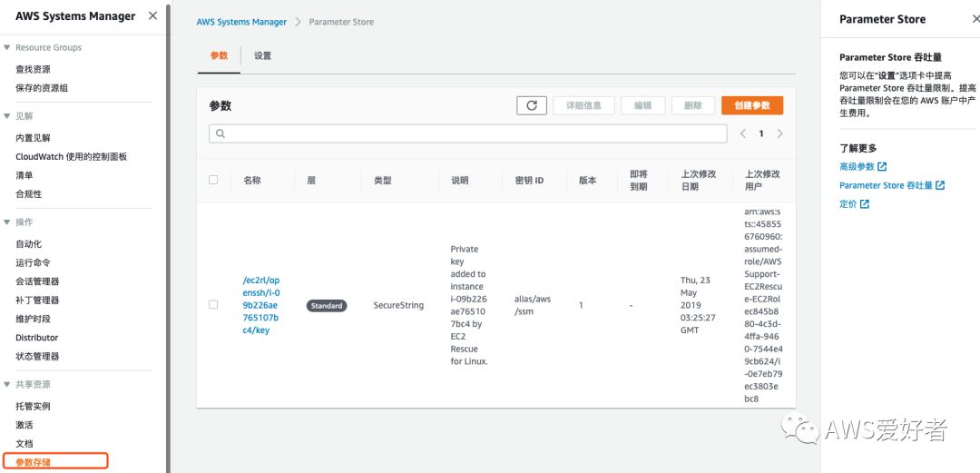Open 补丁管理器 in sidebar
The width and height of the screenshot is (980, 473).
click(x=37, y=301)
